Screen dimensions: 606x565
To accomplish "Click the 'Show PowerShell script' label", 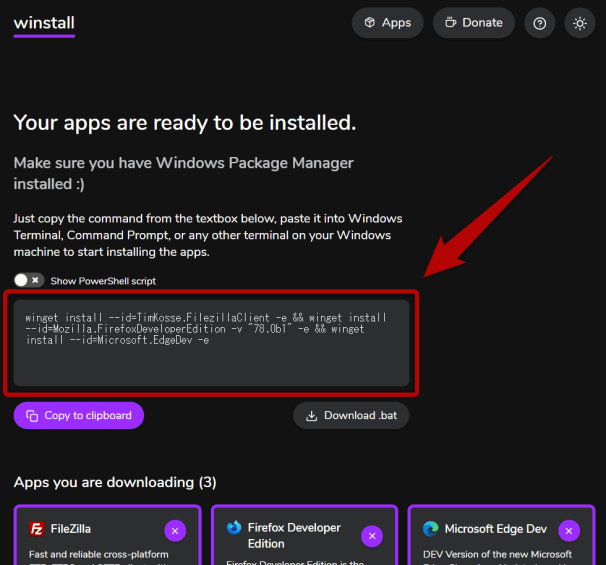I will click(x=103, y=281).
